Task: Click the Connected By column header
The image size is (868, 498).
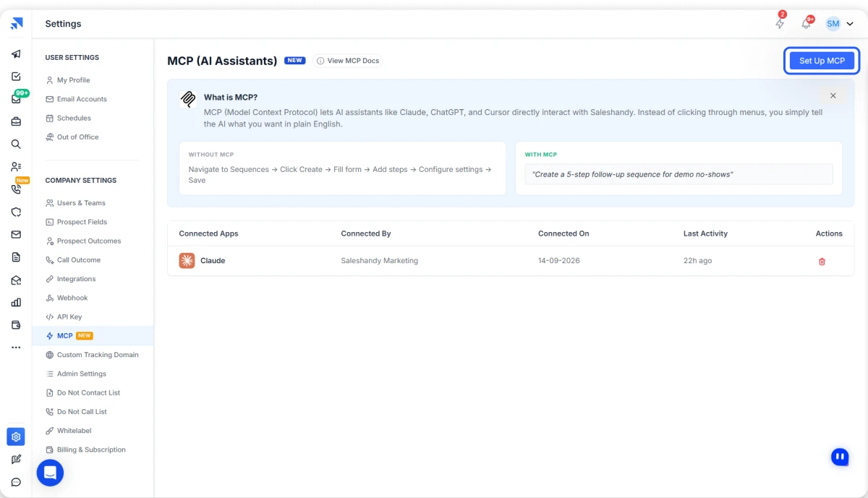Action: 365,233
